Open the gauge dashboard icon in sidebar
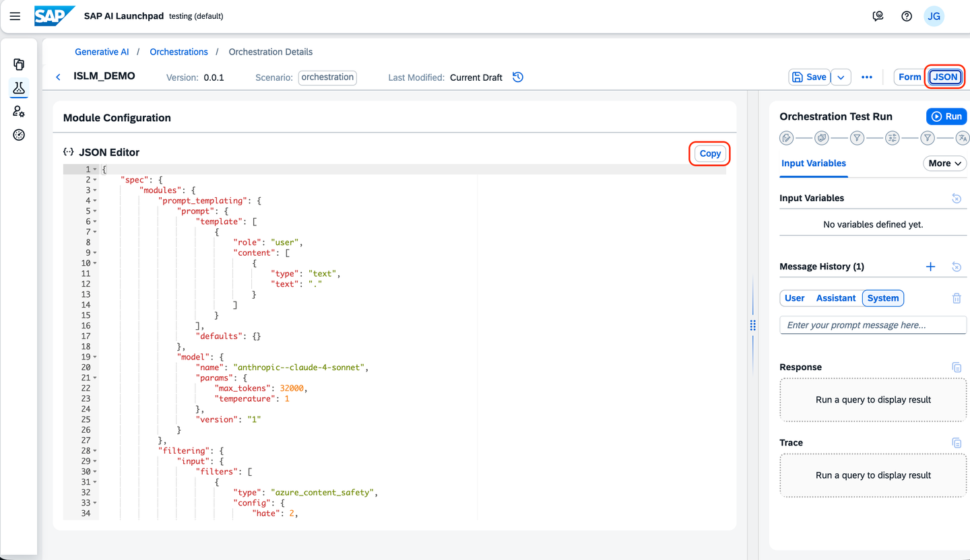The width and height of the screenshot is (970, 560). coord(19,135)
